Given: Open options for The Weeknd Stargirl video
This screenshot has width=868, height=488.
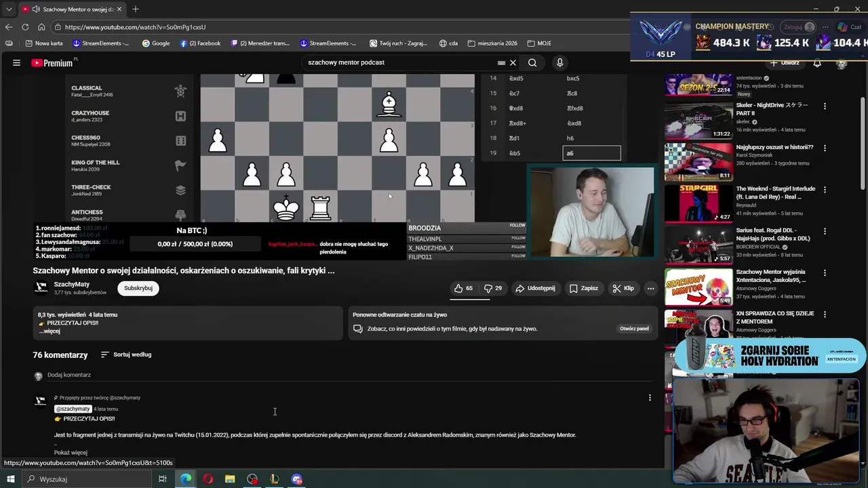Looking at the screenshot, I should (x=825, y=189).
